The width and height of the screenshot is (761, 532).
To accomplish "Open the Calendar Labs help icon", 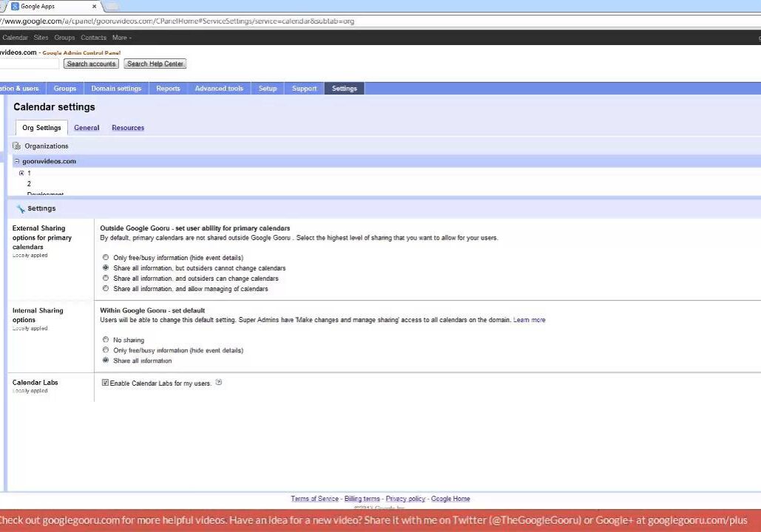I will [x=219, y=382].
